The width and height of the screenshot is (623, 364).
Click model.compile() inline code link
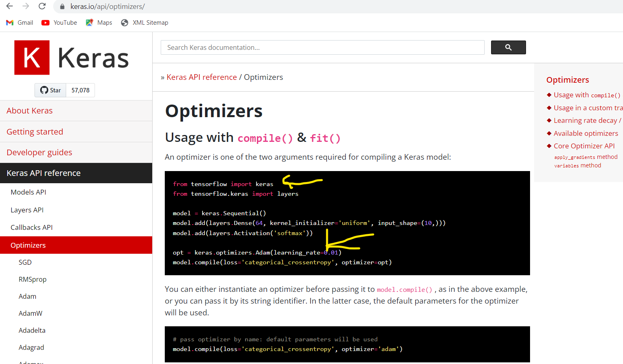coord(405,289)
